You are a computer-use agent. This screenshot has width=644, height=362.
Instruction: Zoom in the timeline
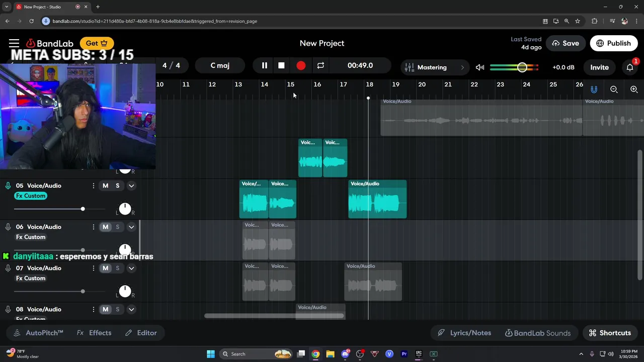click(x=634, y=89)
